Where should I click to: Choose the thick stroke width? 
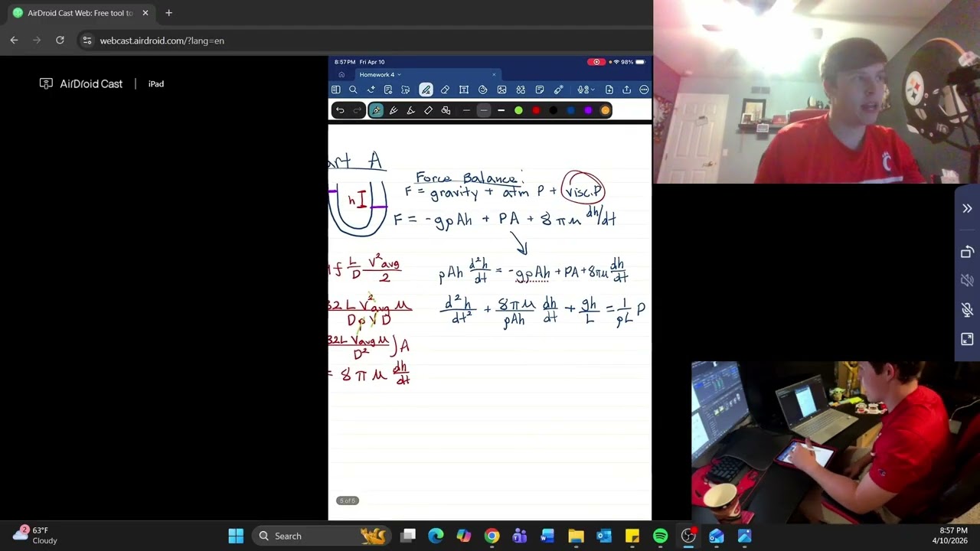click(x=501, y=110)
